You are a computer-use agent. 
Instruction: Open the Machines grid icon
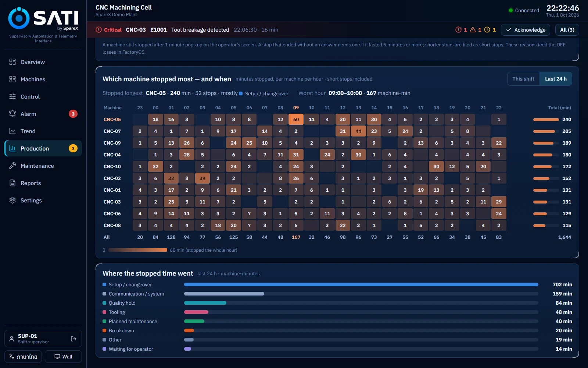(x=12, y=79)
